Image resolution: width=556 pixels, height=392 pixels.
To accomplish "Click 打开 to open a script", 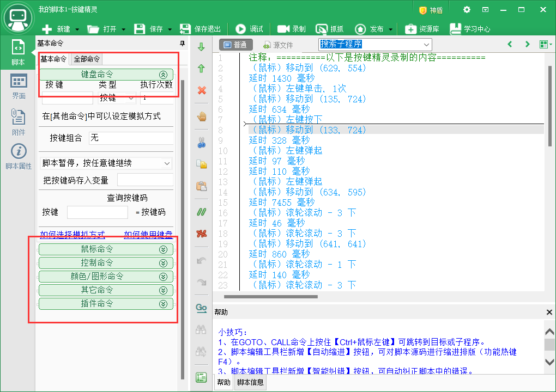I will [102, 29].
